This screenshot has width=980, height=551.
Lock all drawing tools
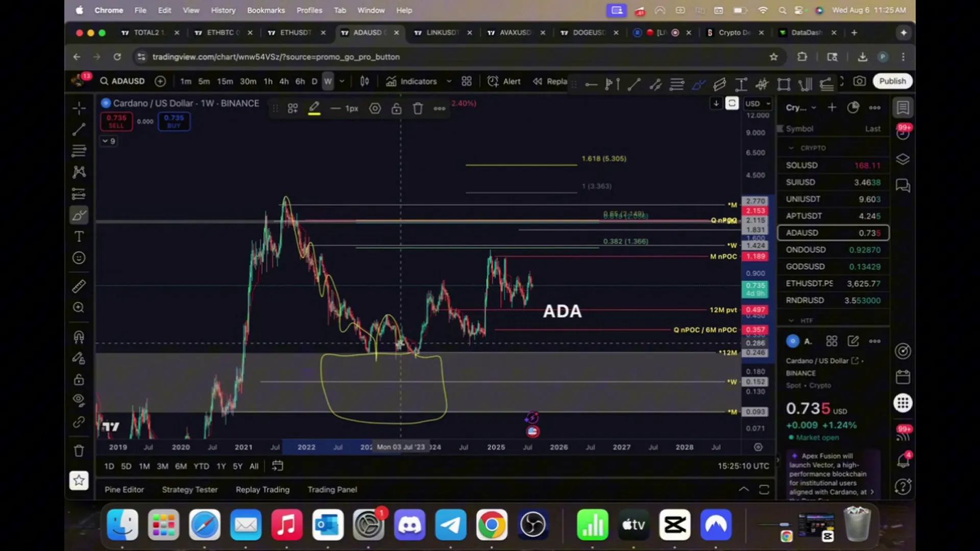point(79,380)
